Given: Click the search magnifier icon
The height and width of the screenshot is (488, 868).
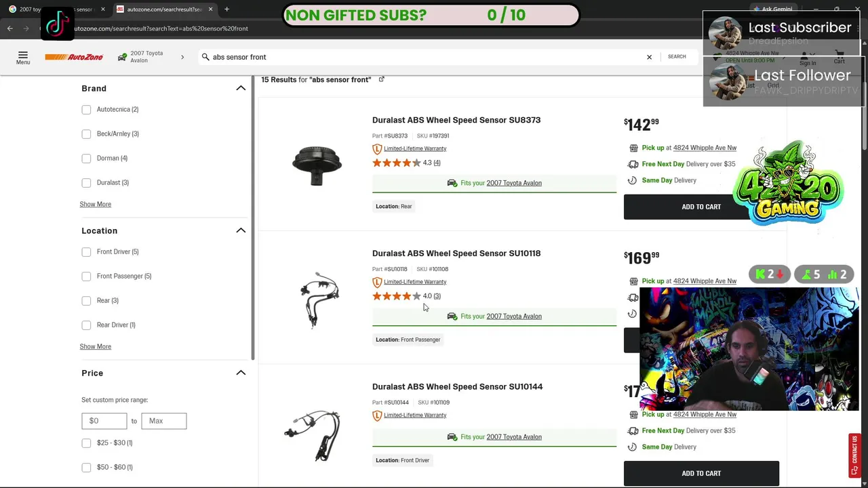Looking at the screenshot, I should click(205, 57).
